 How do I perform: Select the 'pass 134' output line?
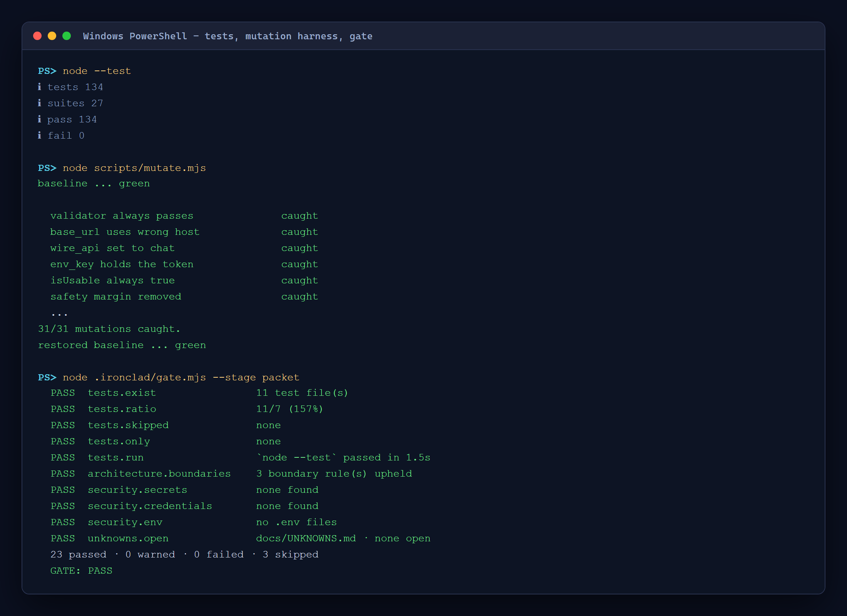[x=67, y=119]
